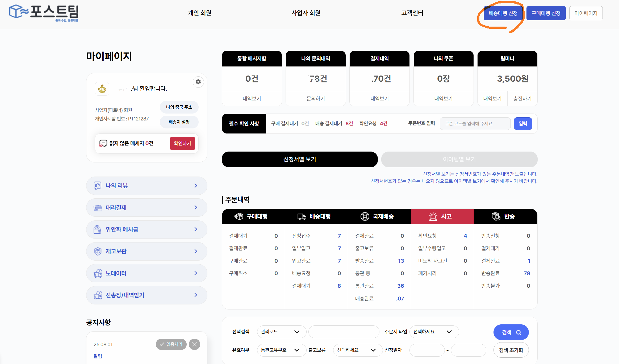Click the 사고 siren icon tab
This screenshot has width=619, height=364.
coord(433,216)
